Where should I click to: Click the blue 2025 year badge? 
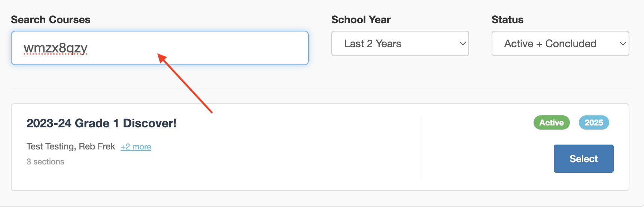594,122
